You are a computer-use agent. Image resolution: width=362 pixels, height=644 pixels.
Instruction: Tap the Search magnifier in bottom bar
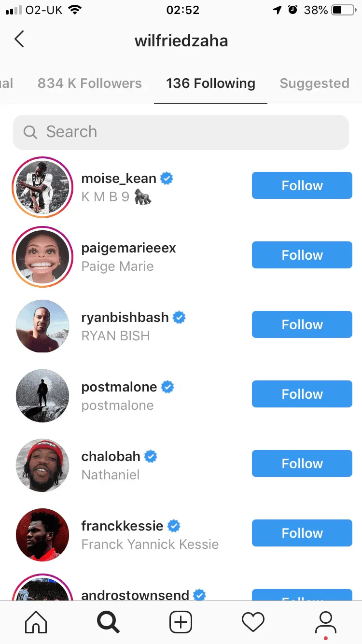[x=108, y=622]
